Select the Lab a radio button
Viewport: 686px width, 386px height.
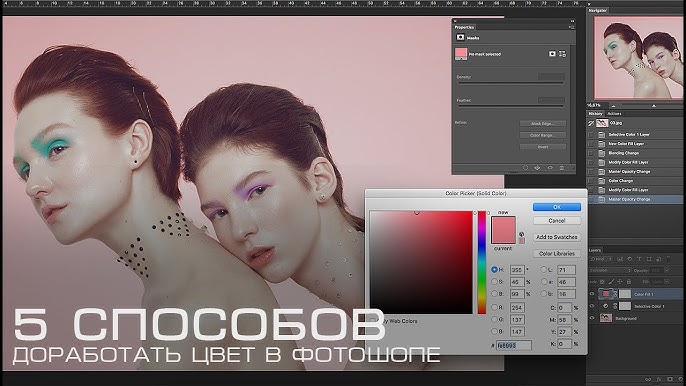544,282
